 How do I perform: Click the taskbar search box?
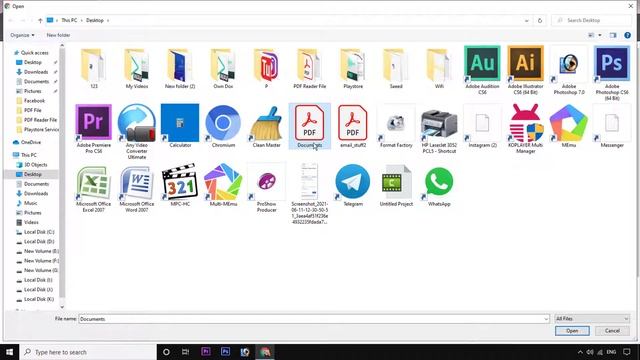click(x=88, y=352)
